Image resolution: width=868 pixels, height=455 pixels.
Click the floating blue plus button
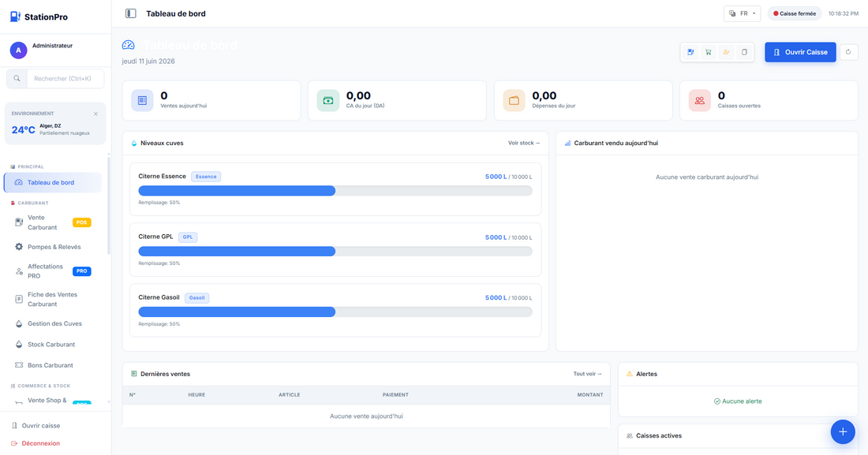click(x=843, y=432)
